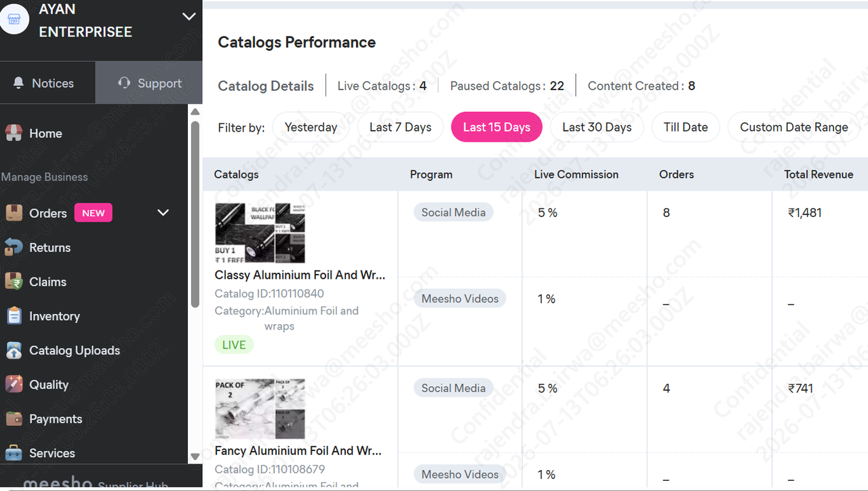
Task: Open Catalog Uploads in the sidebar
Action: [75, 351]
